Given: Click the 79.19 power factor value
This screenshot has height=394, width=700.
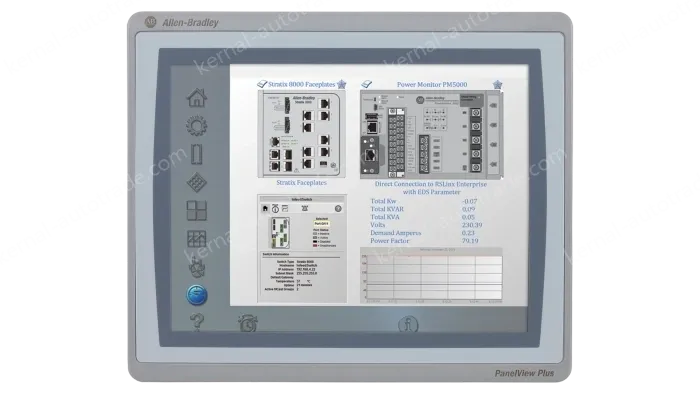Looking at the screenshot, I should click(470, 241).
